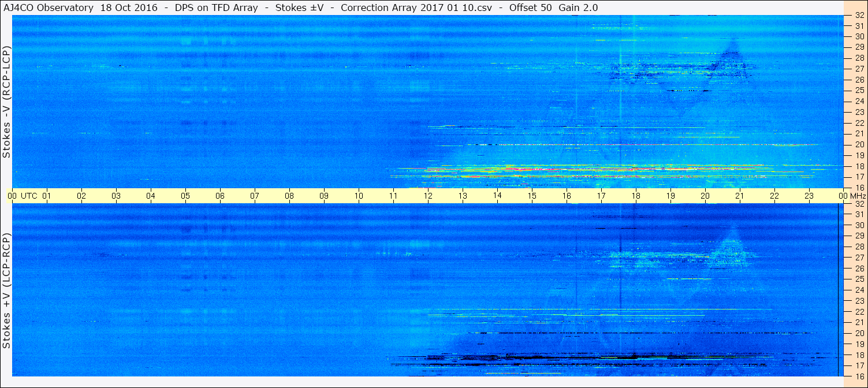Click the Stokes ±V header text
This screenshot has height=388, width=868.
299,8
